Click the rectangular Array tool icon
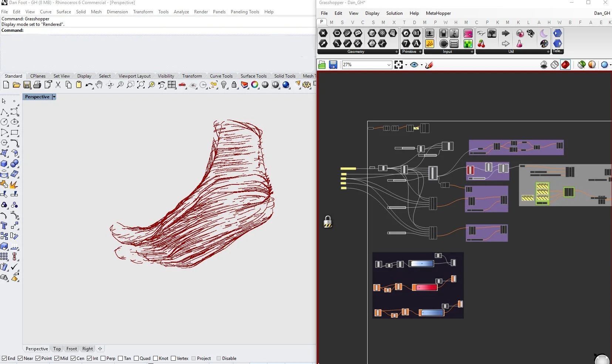The width and height of the screenshot is (612, 364). pyautogui.click(x=4, y=256)
